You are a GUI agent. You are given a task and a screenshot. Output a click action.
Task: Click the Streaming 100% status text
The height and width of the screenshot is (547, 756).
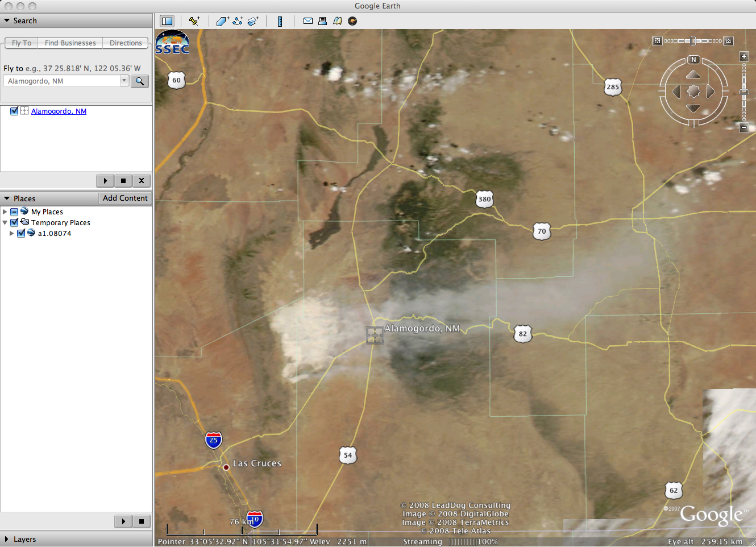tap(450, 542)
